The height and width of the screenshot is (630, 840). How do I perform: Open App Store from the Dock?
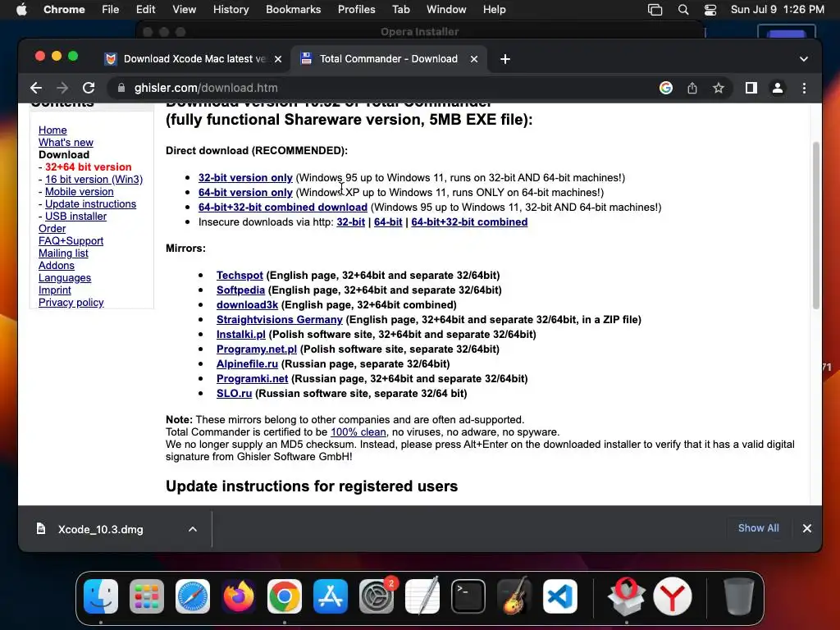click(x=331, y=596)
